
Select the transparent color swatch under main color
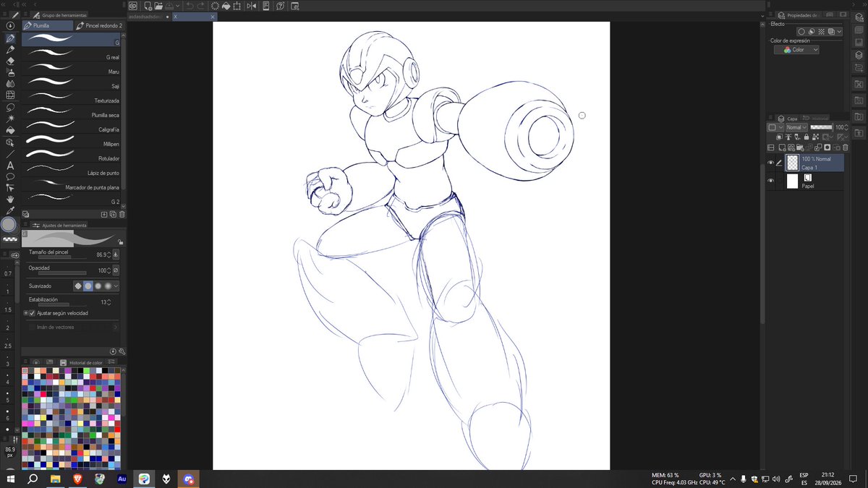pyautogui.click(x=9, y=238)
